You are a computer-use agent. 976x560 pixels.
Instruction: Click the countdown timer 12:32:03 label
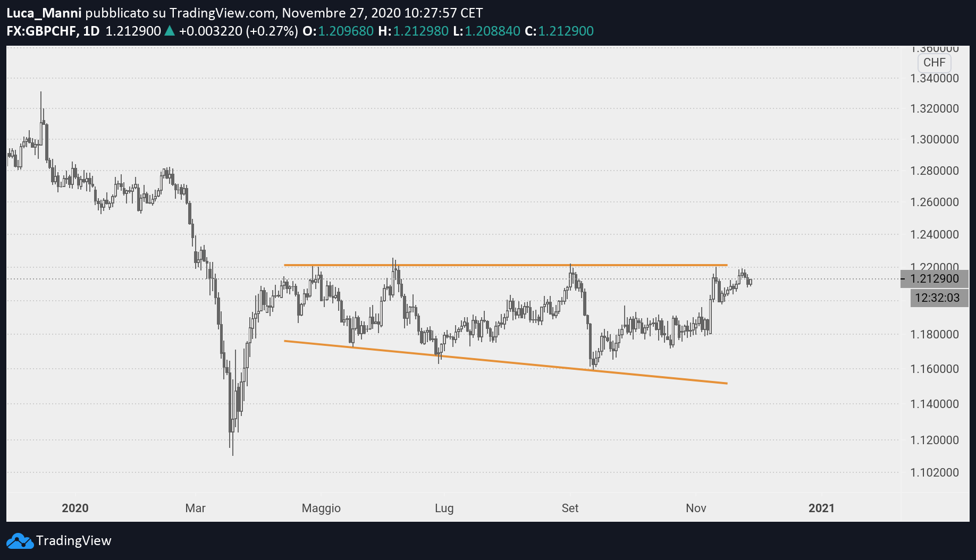[x=937, y=298]
